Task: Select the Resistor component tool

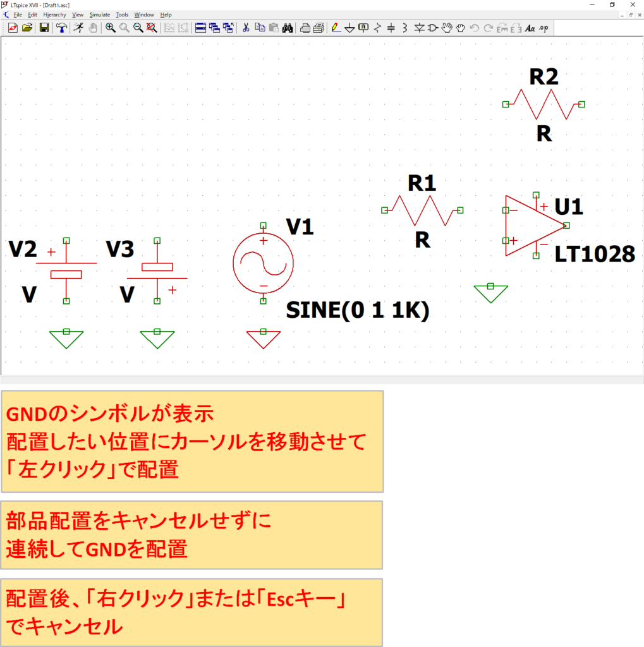Action: (x=377, y=28)
